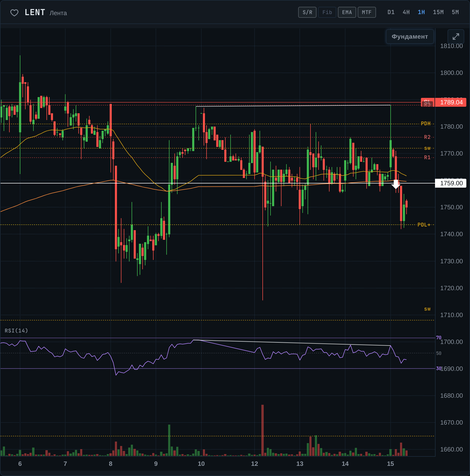Switch to 4H timeframe
This screenshot has width=470, height=476.
(x=406, y=12)
